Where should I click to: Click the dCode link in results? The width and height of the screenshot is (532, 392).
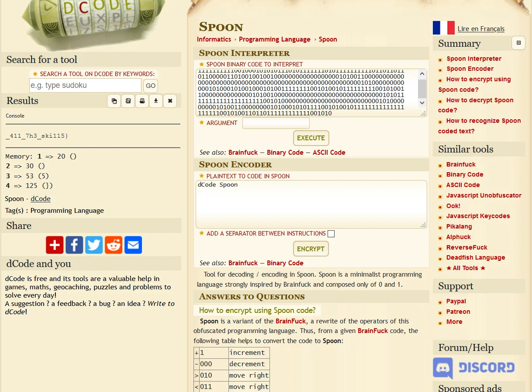[x=41, y=198]
